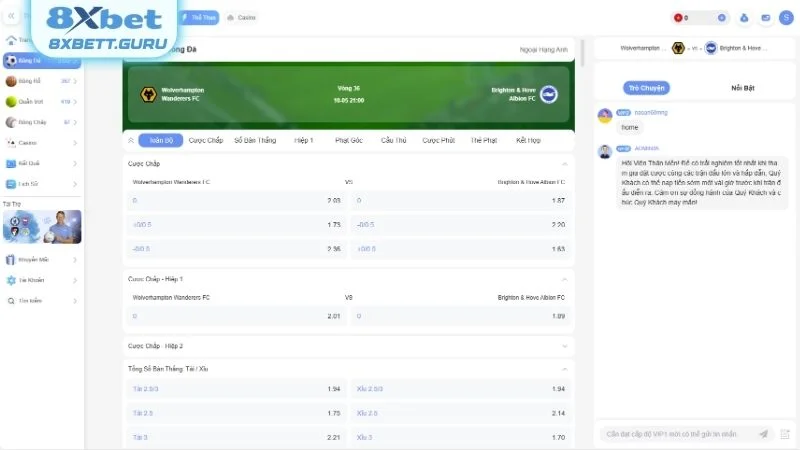Image resolution: width=800 pixels, height=450 pixels.
Task: Select the baseball Bóng Chày icon
Action: pyautogui.click(x=11, y=122)
